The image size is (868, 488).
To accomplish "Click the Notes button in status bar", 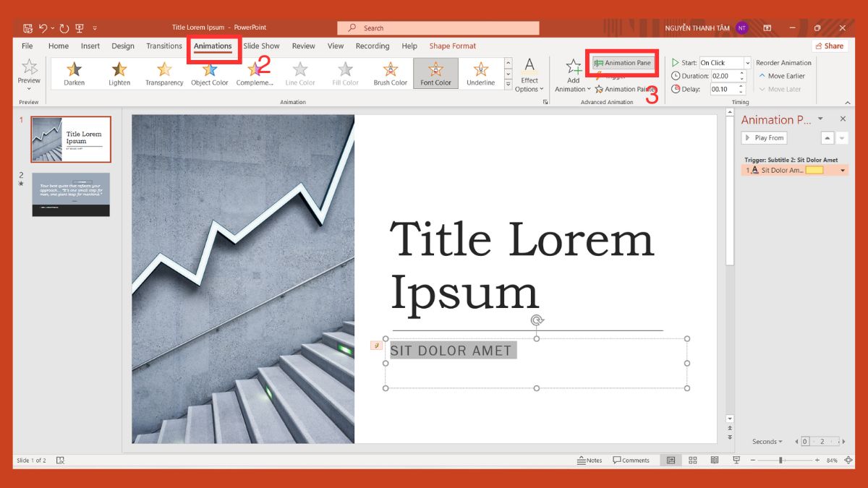I will [590, 460].
